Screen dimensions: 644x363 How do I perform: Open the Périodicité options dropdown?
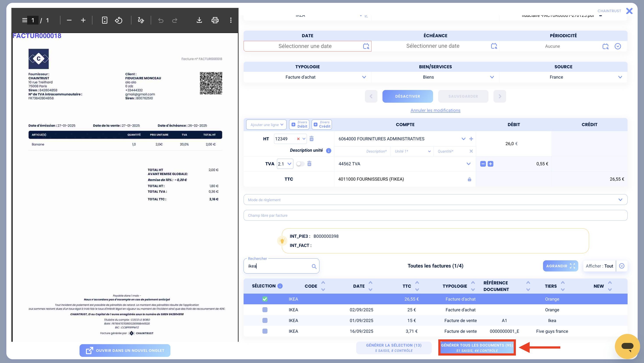tap(618, 46)
